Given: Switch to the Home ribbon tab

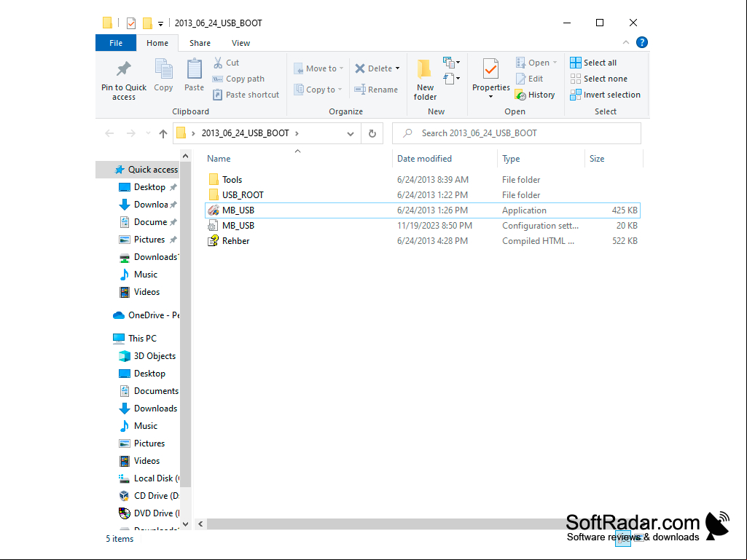Looking at the screenshot, I should pyautogui.click(x=157, y=43).
